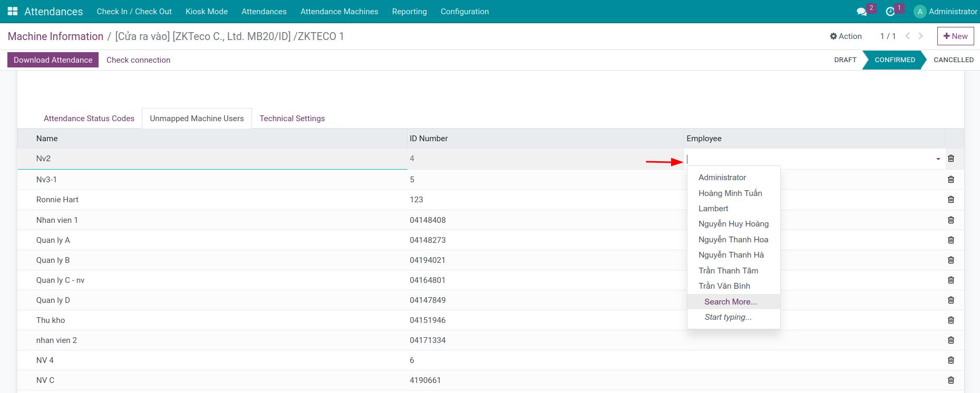Delete the Thu kho row
The width and height of the screenshot is (980, 393).
coord(951,320)
